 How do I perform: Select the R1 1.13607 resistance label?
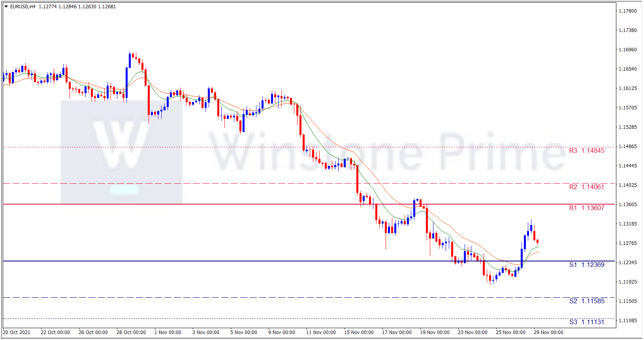point(586,208)
